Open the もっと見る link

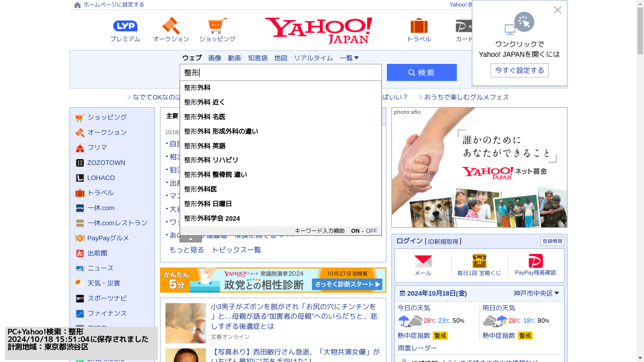[187, 250]
